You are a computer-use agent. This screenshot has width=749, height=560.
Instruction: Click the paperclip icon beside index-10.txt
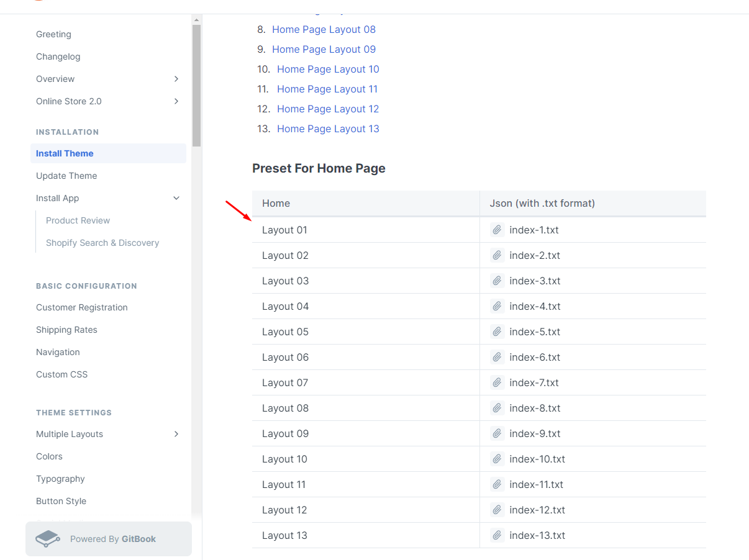(497, 459)
